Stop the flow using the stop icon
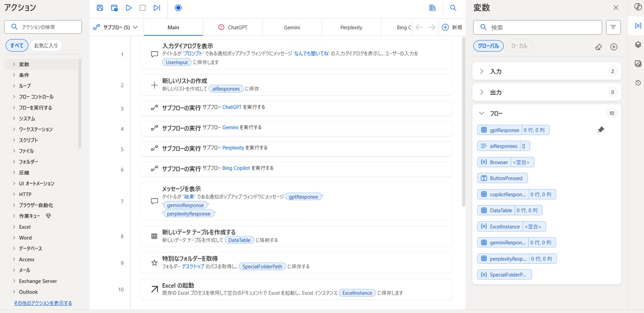Image resolution: width=644 pixels, height=313 pixels. tap(143, 8)
